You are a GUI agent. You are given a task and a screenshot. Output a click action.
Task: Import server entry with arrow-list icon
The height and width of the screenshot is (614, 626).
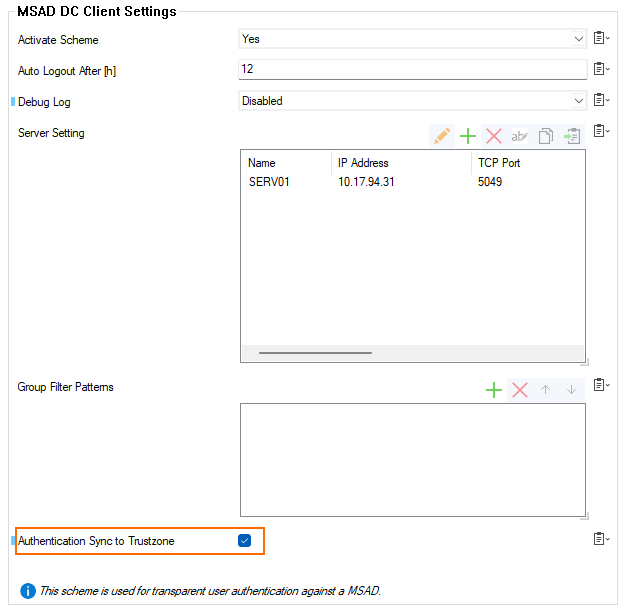(572, 136)
